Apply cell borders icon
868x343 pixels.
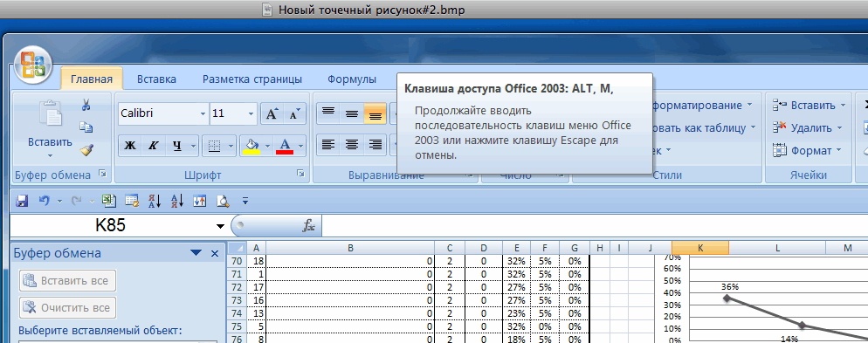pos(214,146)
